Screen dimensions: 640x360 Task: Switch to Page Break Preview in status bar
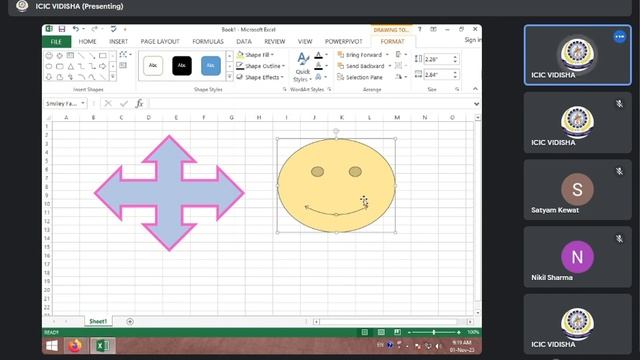click(x=397, y=332)
